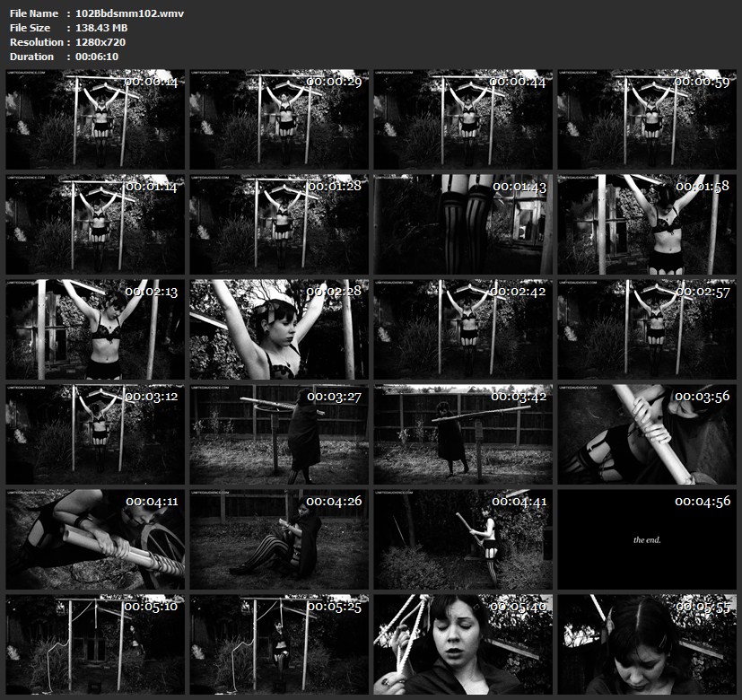This screenshot has width=742, height=700.
Task: Click the "Duration" label
Action: click(31, 56)
